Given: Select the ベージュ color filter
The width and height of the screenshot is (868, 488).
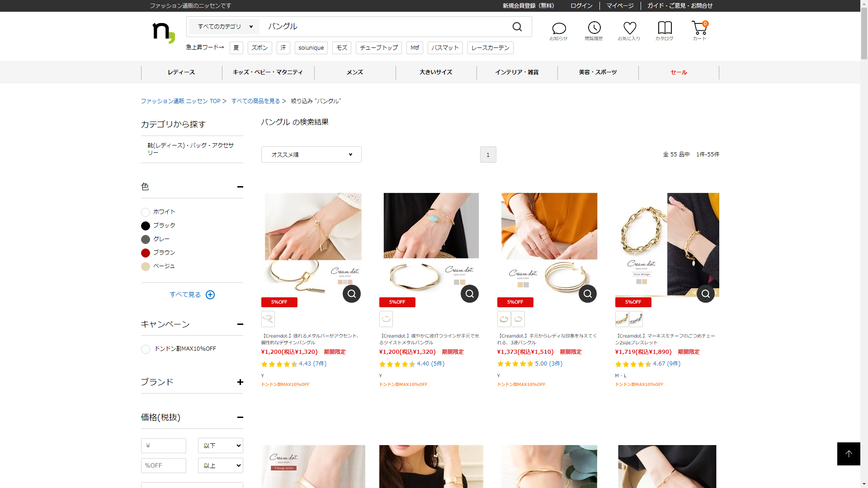Looking at the screenshot, I should click(x=146, y=267).
